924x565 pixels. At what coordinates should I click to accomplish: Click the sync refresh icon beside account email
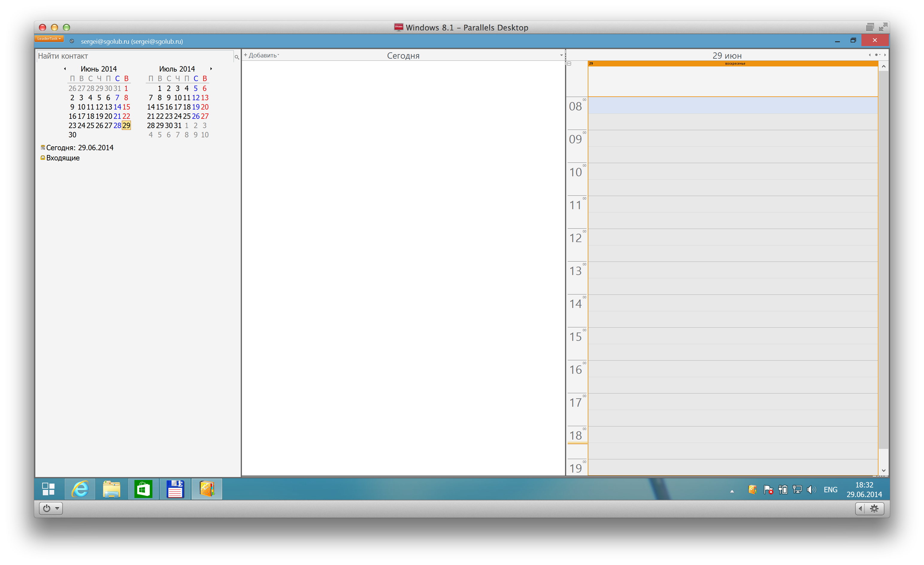pyautogui.click(x=72, y=41)
